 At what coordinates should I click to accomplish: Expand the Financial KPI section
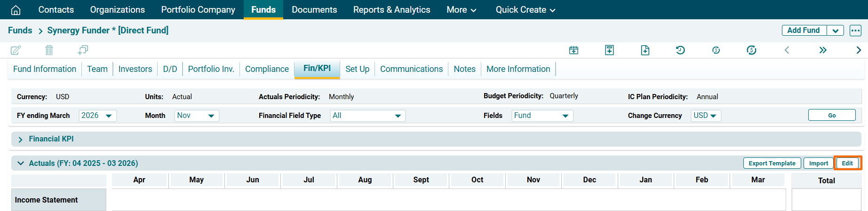click(x=20, y=139)
